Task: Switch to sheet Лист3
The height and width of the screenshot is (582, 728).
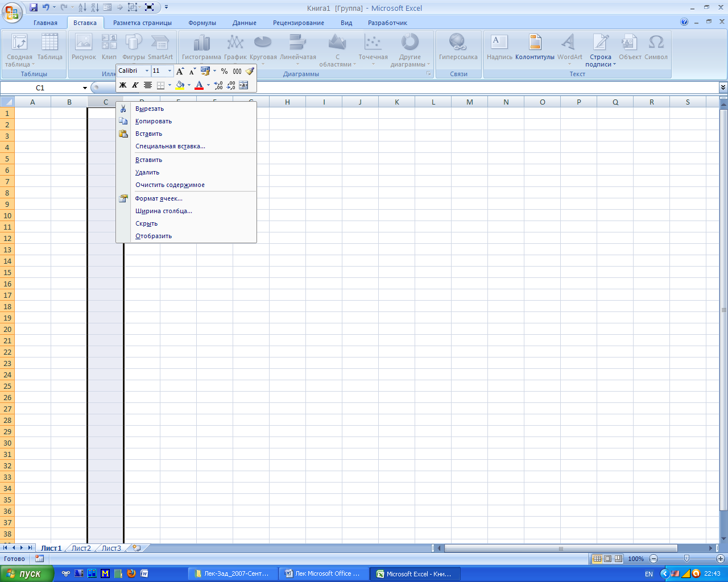Action: (111, 548)
